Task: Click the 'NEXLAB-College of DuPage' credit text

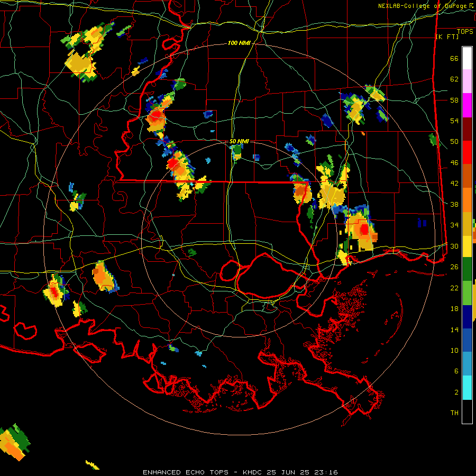Action: tap(423, 6)
